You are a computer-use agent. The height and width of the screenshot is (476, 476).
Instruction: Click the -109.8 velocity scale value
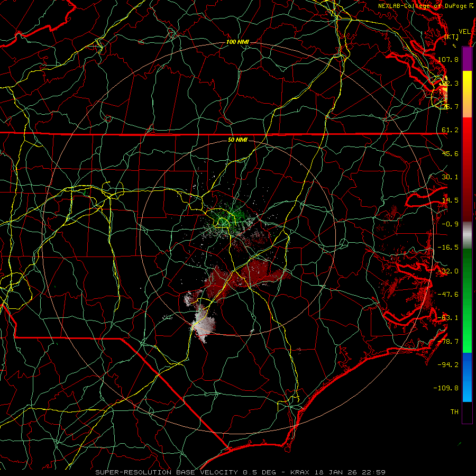point(446,388)
